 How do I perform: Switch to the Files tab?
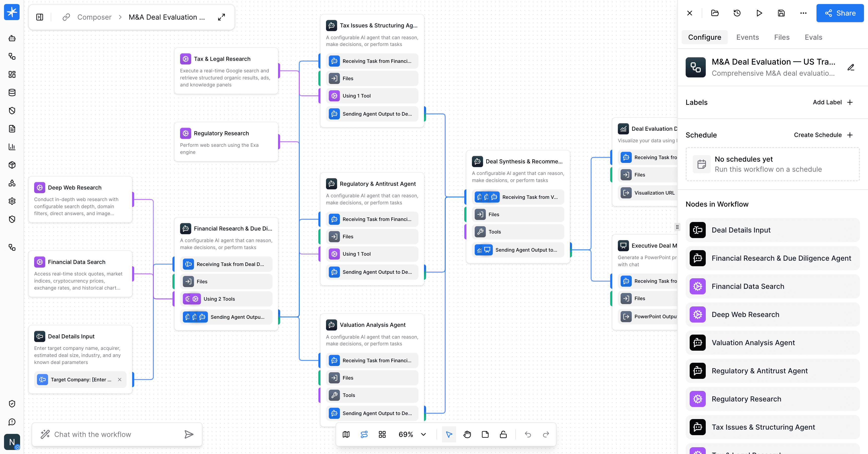[x=782, y=37]
